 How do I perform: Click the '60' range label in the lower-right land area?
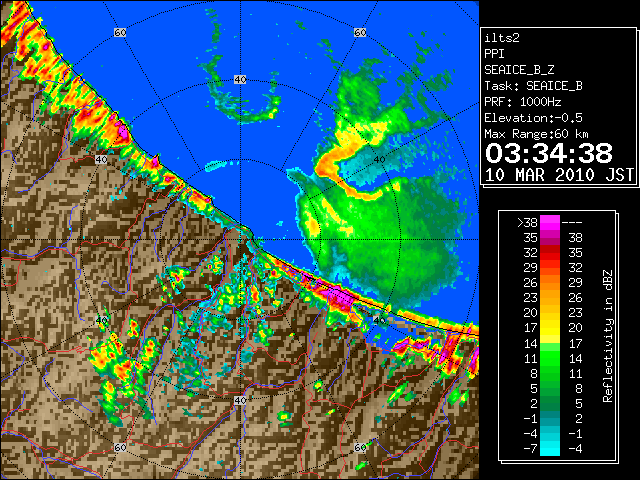tap(360, 447)
